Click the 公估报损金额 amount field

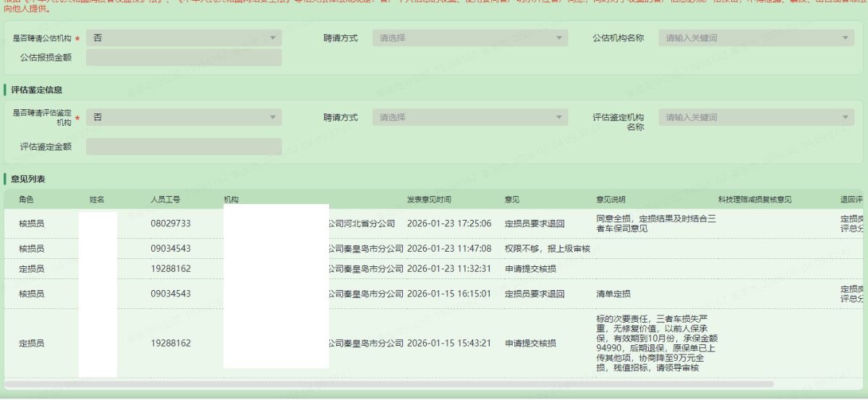184,58
